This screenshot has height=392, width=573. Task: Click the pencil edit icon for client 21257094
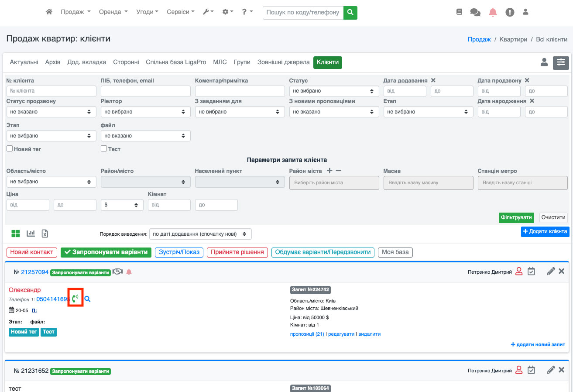click(551, 272)
